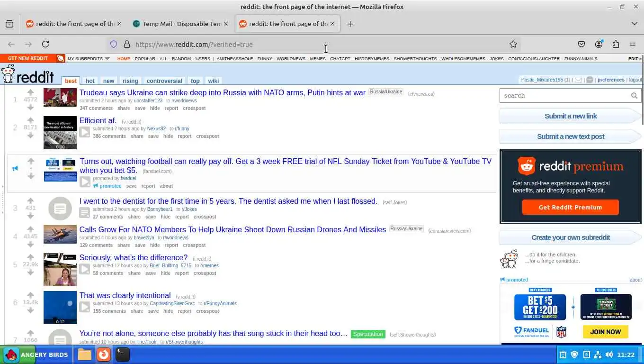Click the 'Russia/Ukraine' flair on the Trudeau post
The width and height of the screenshot is (644, 364).
point(386,92)
